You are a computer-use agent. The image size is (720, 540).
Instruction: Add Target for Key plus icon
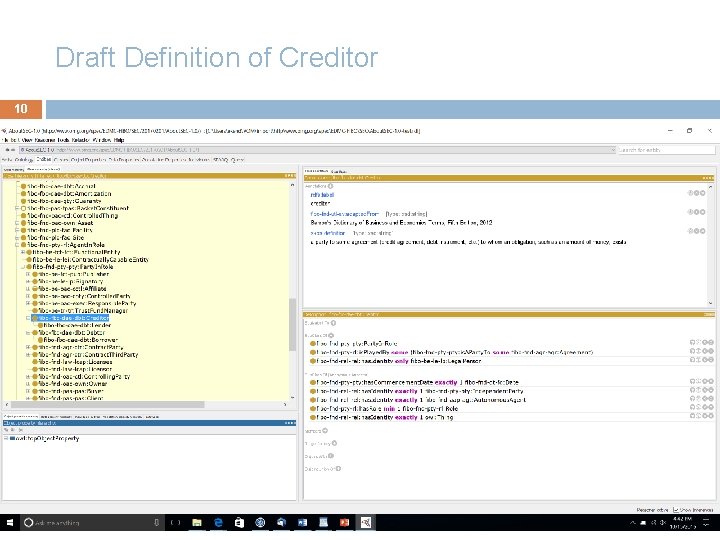coord(334,443)
